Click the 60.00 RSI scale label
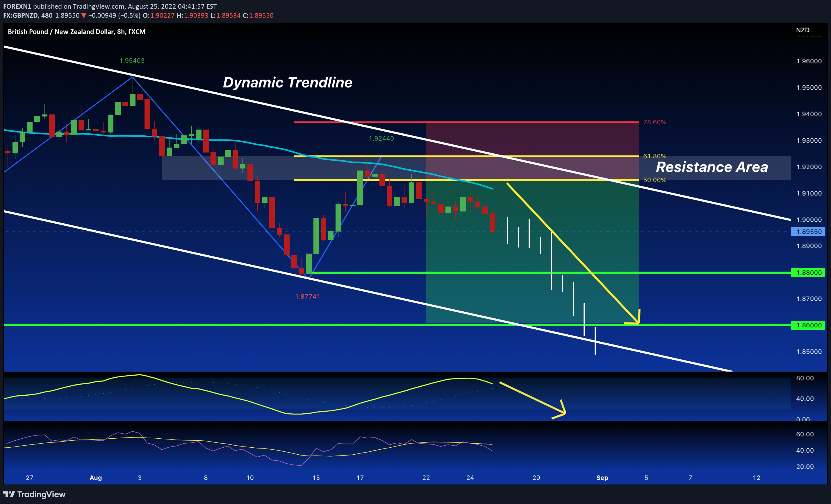 (805, 434)
